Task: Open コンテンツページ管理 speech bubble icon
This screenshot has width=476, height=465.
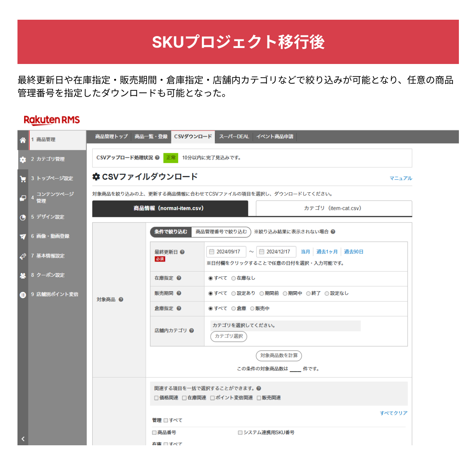Action: (x=22, y=197)
